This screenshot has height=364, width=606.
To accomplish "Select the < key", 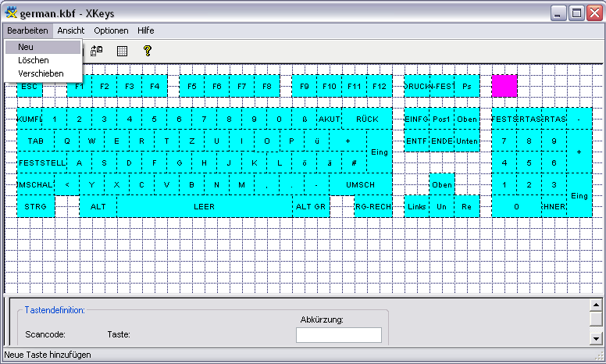I will pyautogui.click(x=67, y=184).
